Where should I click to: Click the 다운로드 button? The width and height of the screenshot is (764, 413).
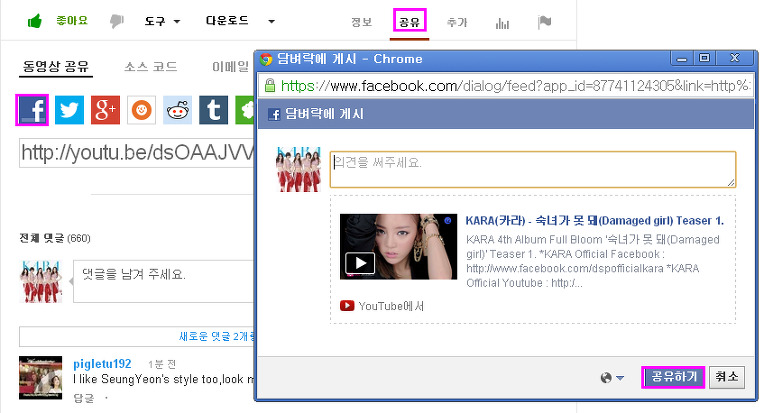[x=227, y=21]
